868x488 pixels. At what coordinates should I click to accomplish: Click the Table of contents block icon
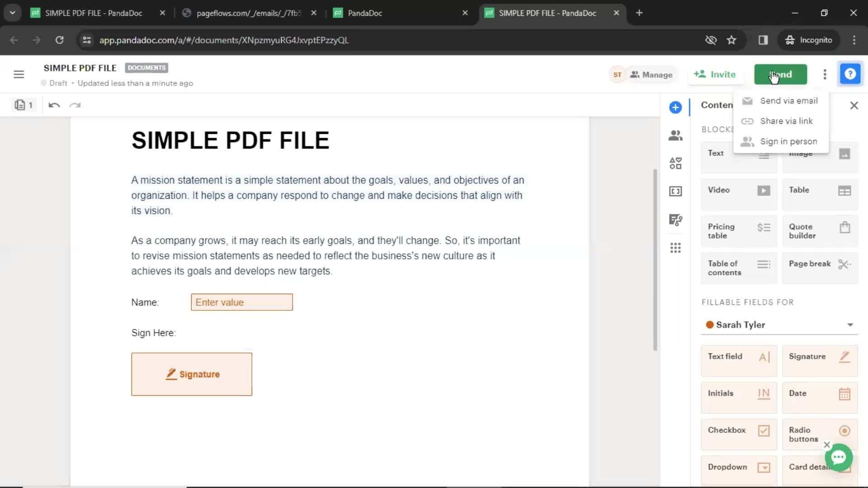coord(763,267)
